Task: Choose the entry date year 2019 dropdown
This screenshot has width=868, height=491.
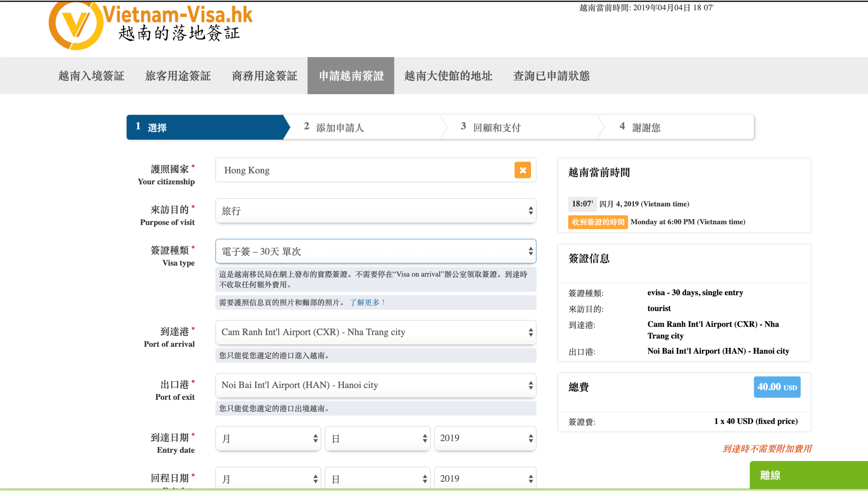Action: [x=485, y=438]
